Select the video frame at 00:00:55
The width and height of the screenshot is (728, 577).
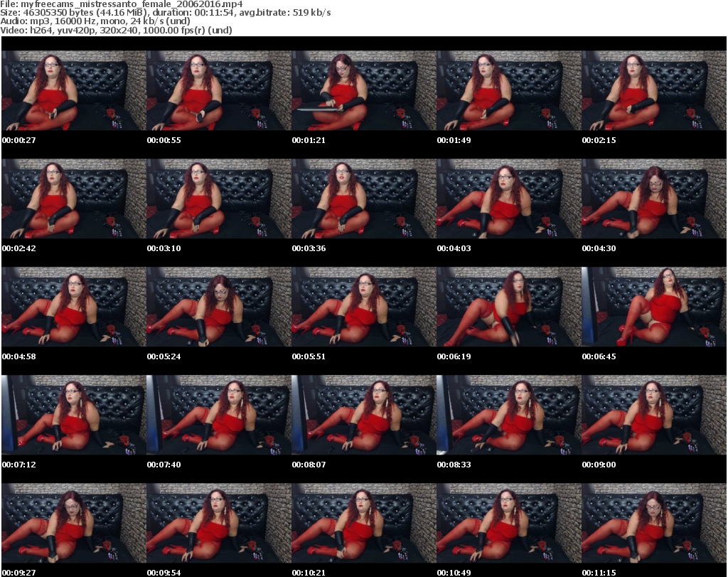pos(219,90)
